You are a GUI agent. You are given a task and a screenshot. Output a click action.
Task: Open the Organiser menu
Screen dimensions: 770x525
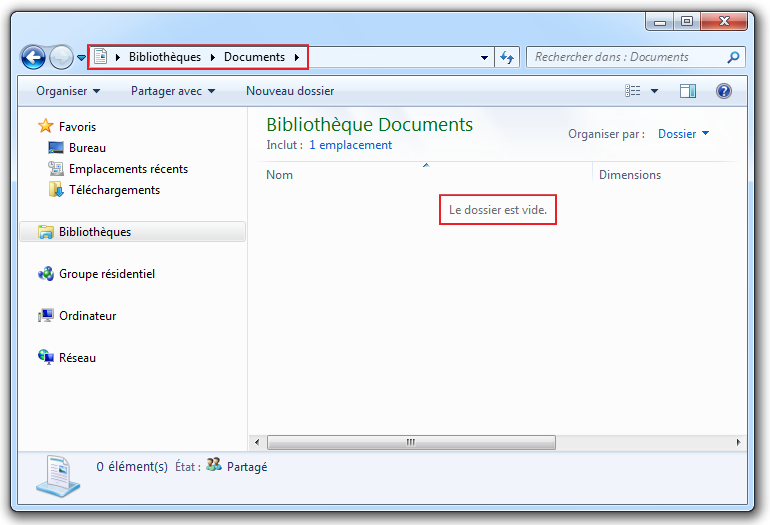[68, 91]
